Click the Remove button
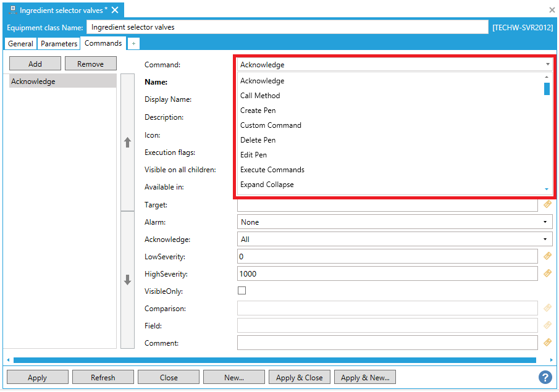 tap(90, 64)
